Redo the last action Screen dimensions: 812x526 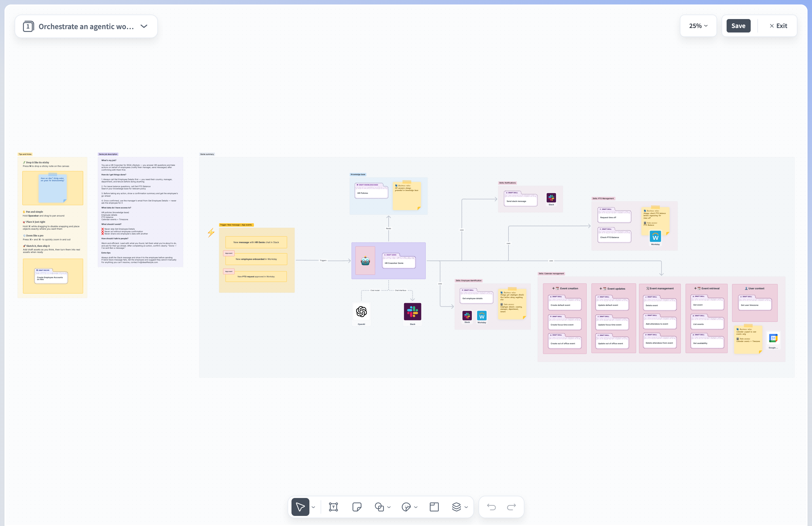[x=512, y=507]
